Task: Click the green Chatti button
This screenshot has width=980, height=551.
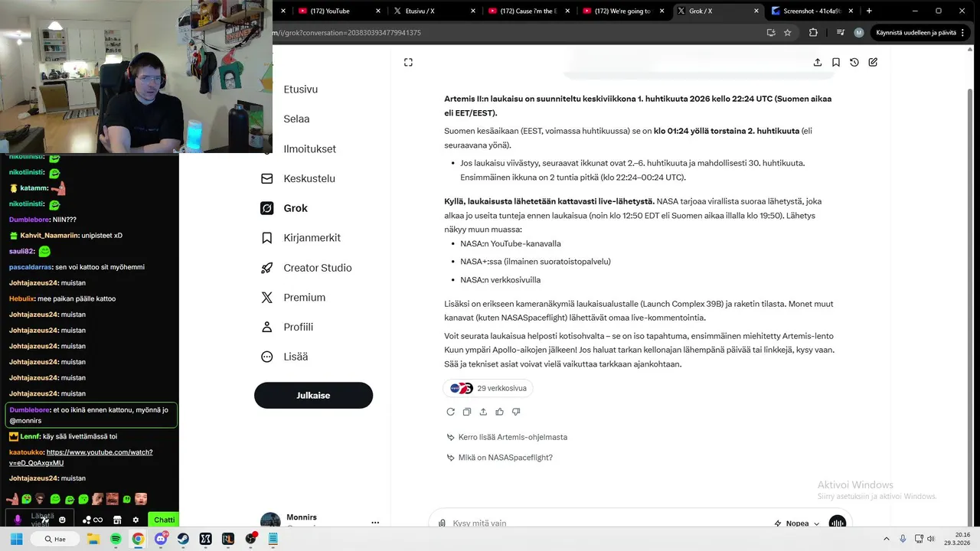Action: [x=164, y=520]
